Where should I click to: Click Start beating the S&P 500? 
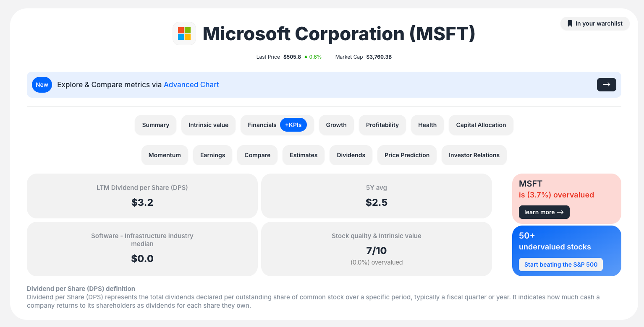click(560, 265)
